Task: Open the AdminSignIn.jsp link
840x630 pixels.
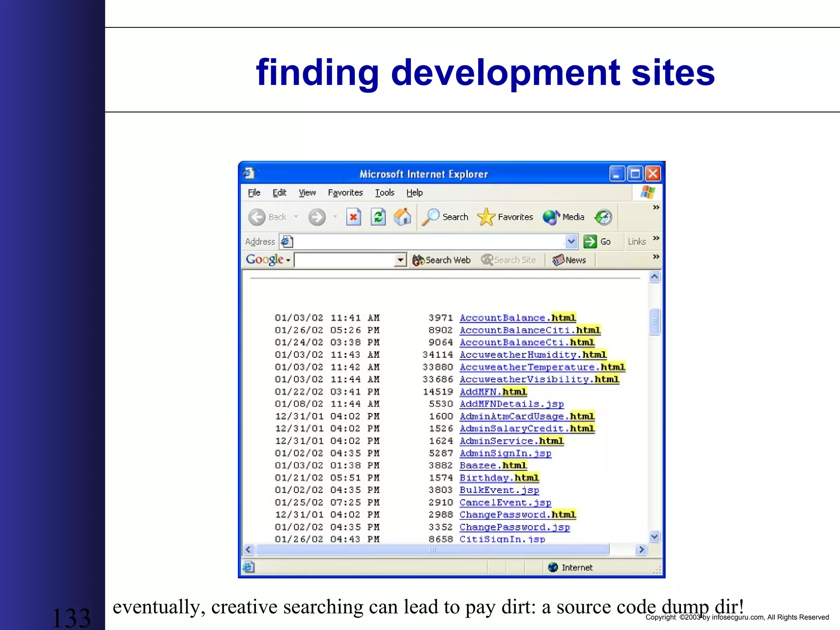Action: point(506,453)
